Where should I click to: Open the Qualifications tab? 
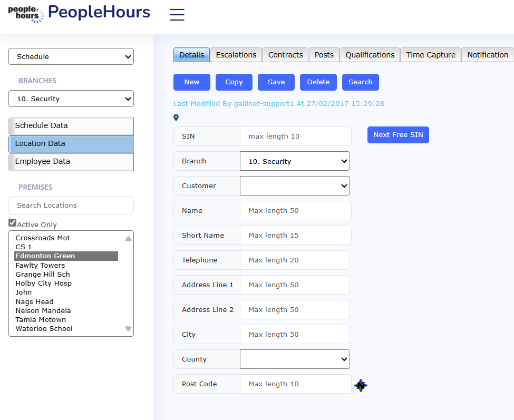click(x=370, y=55)
